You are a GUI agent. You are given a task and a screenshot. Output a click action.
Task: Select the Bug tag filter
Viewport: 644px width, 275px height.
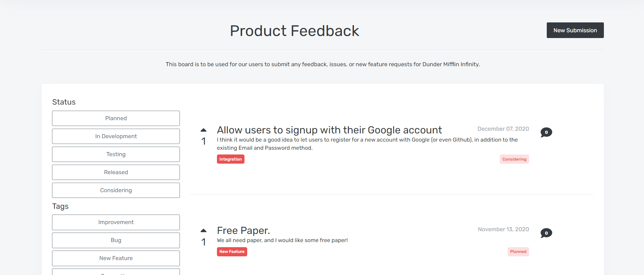click(x=116, y=240)
